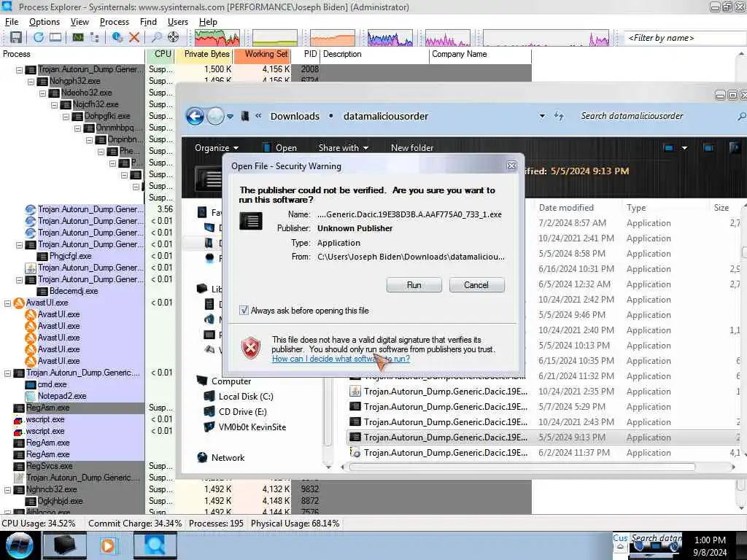Open the I/O history graph in toolbar
Screen dimensions: 747x560
click(390, 38)
